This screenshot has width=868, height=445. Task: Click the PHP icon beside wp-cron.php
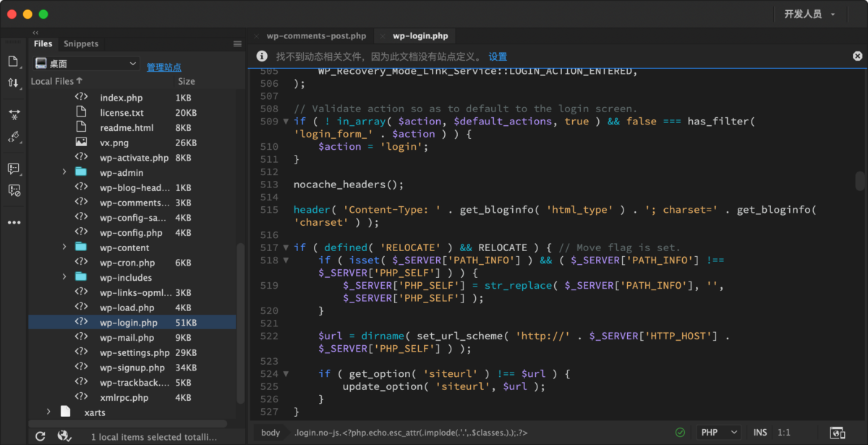pos(82,263)
